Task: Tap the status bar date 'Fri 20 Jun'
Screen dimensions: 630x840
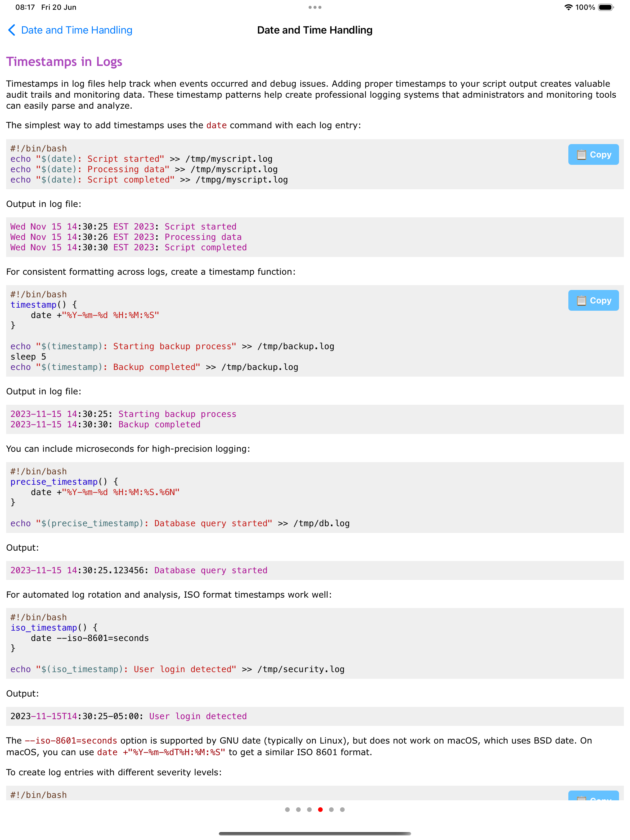Action: (59, 7)
